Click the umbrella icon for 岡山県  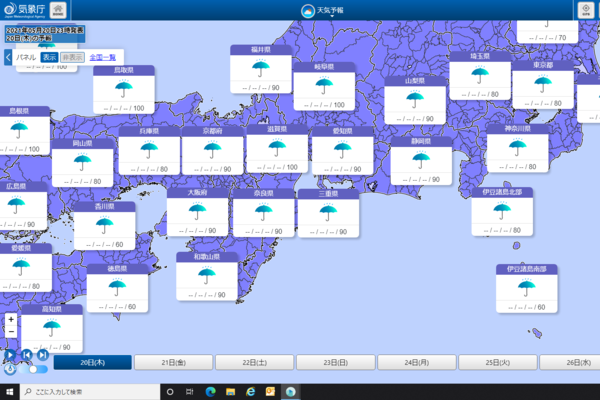tap(82, 162)
